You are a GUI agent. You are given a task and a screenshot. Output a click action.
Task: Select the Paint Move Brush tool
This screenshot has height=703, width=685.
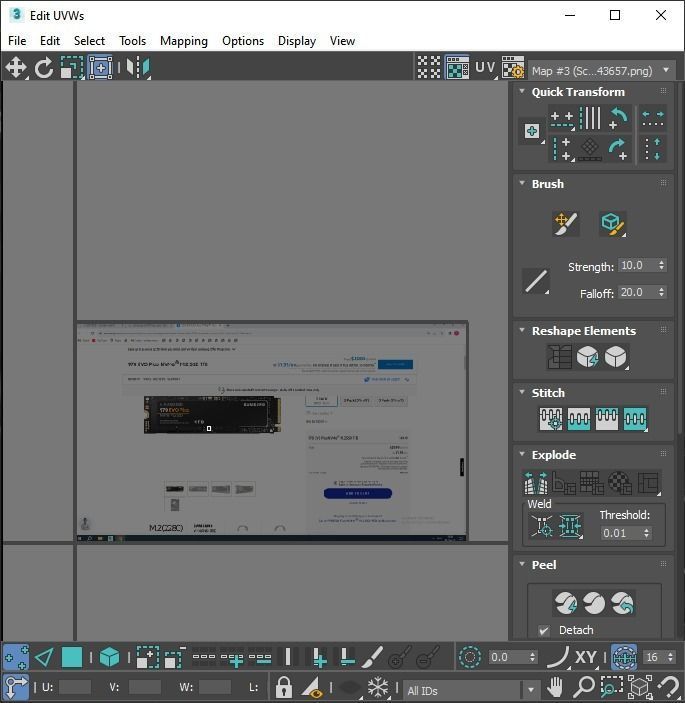(566, 223)
